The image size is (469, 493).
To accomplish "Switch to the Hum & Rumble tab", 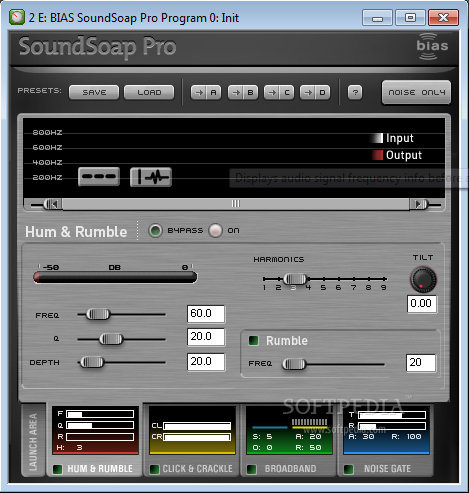I will click(100, 469).
